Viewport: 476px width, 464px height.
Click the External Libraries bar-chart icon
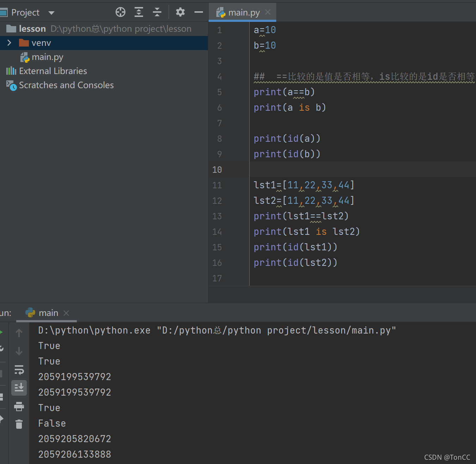click(x=11, y=71)
